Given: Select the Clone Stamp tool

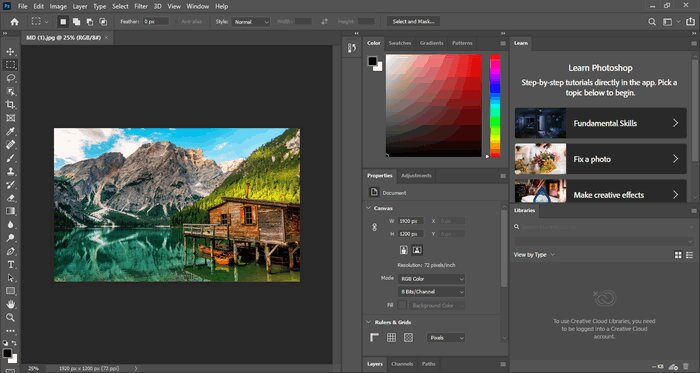Looking at the screenshot, I should click(x=10, y=171).
